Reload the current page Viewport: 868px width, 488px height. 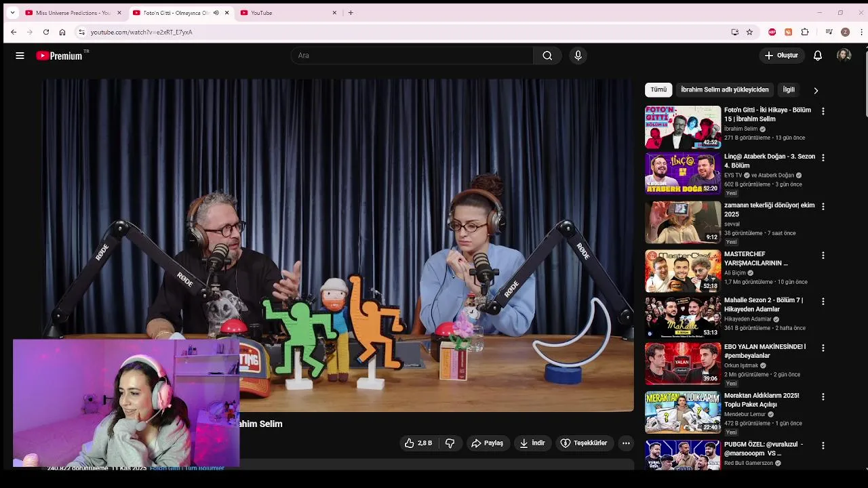tap(46, 32)
